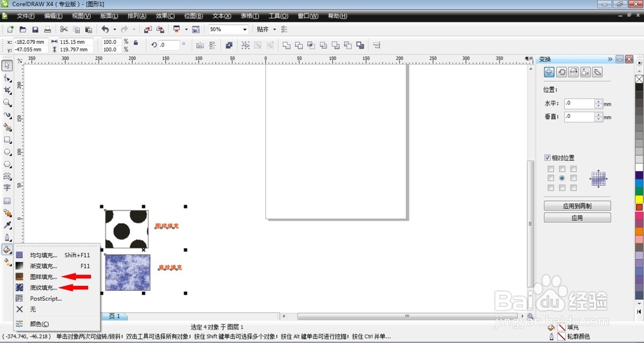This screenshot has height=343, width=644.
Task: Expand the color palette flyout arrow at top
Action: tap(639, 63)
